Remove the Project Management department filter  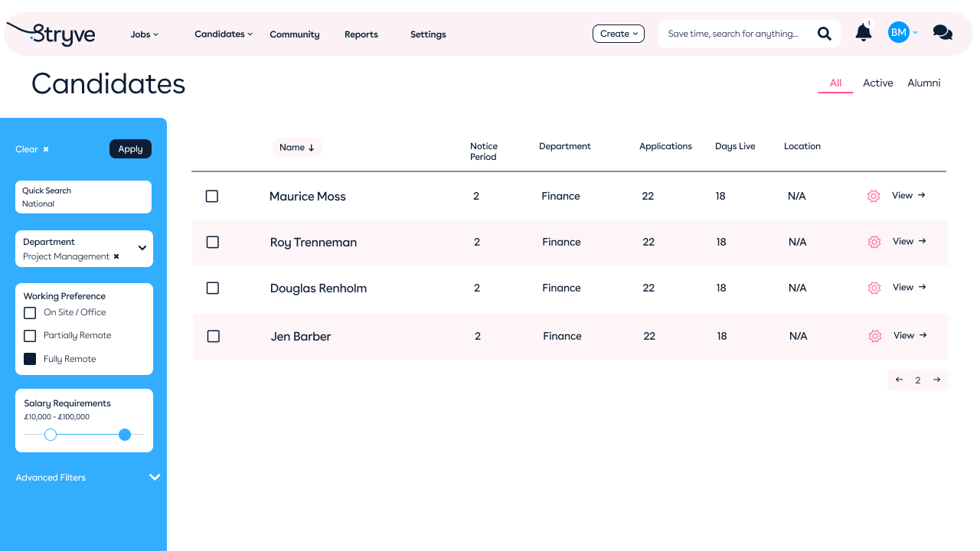point(116,256)
